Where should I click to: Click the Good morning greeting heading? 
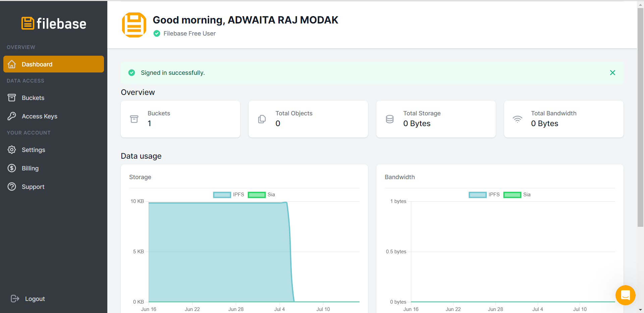[x=245, y=20]
